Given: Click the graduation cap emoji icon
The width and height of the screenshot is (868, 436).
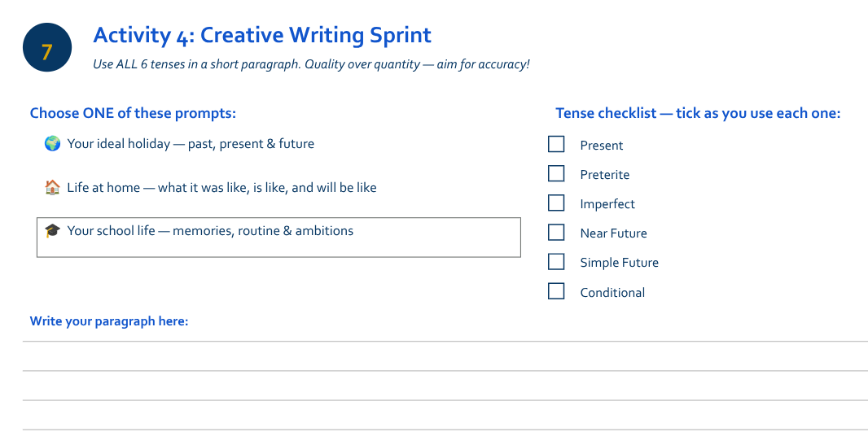Looking at the screenshot, I should [x=52, y=231].
